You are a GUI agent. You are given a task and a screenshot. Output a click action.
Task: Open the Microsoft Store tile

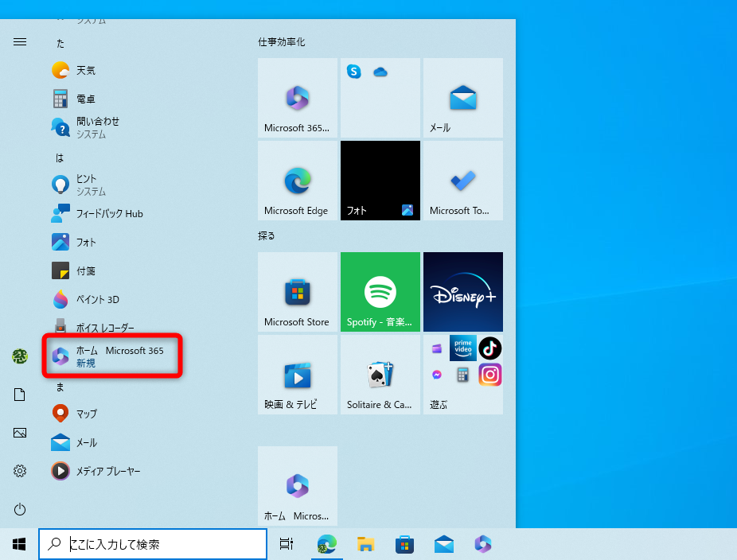tap(298, 292)
